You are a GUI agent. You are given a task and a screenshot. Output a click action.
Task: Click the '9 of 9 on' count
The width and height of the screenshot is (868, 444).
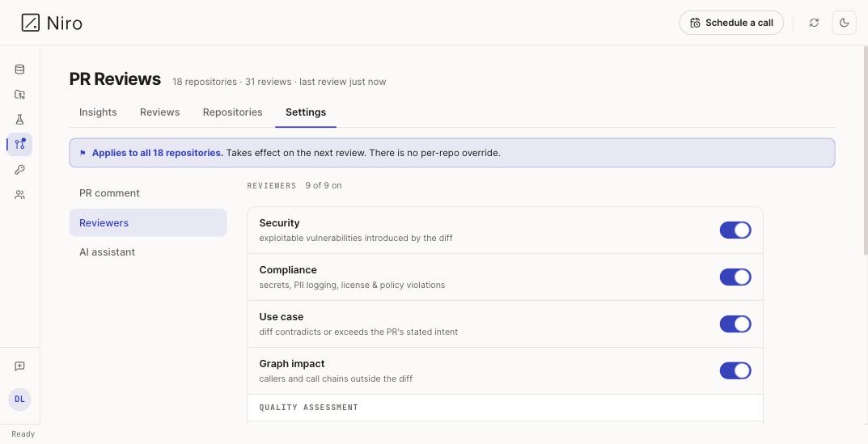tap(324, 186)
